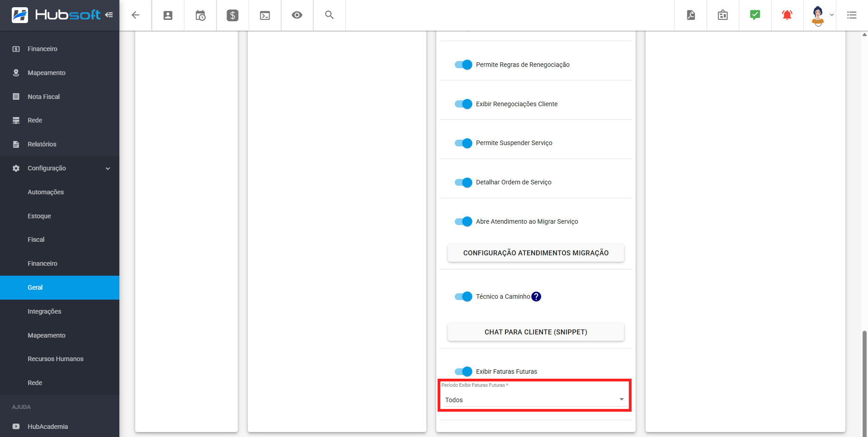
Task: Toggle Abre Atendimento ao Migrar Serviço
Action: point(463,221)
